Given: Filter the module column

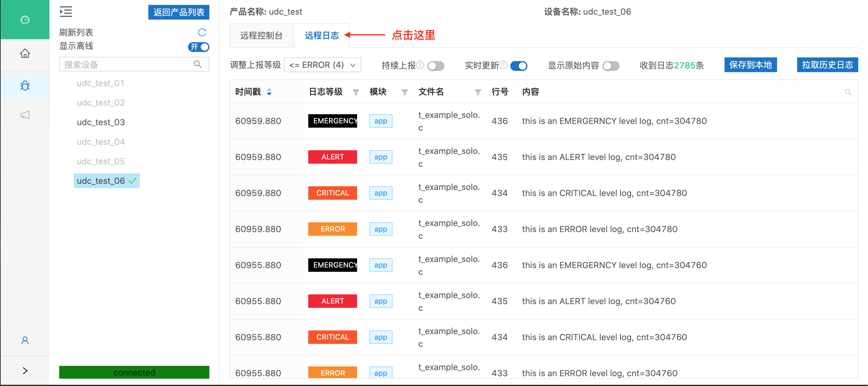Looking at the screenshot, I should coord(404,92).
